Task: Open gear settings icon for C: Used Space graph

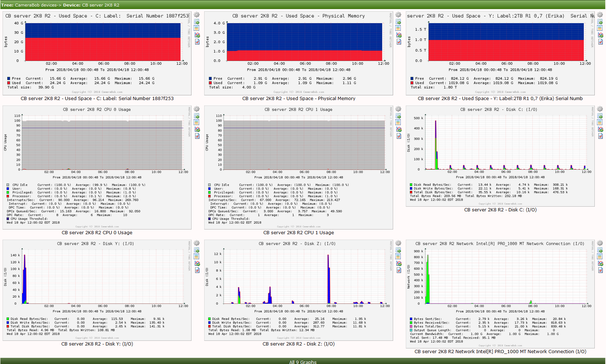Action: pyautogui.click(x=197, y=15)
